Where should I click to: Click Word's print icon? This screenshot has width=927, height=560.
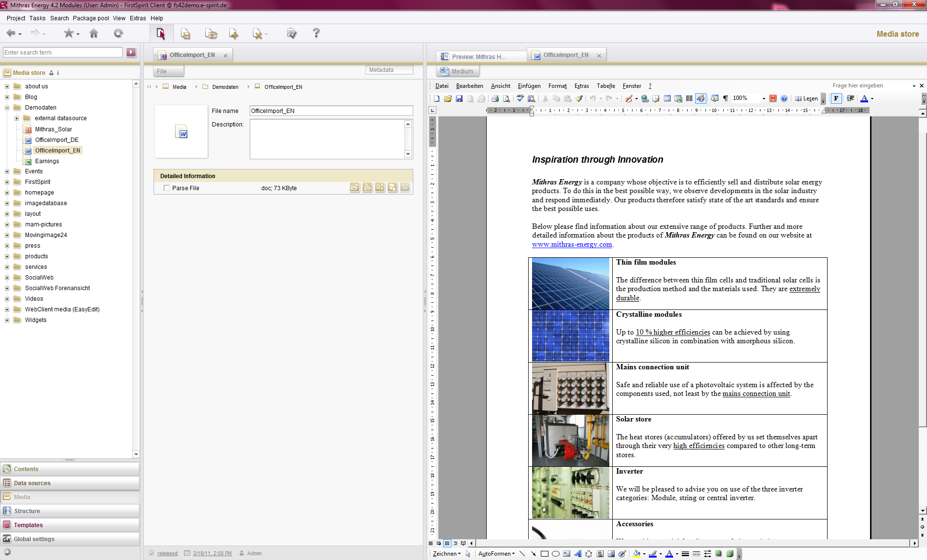495,98
